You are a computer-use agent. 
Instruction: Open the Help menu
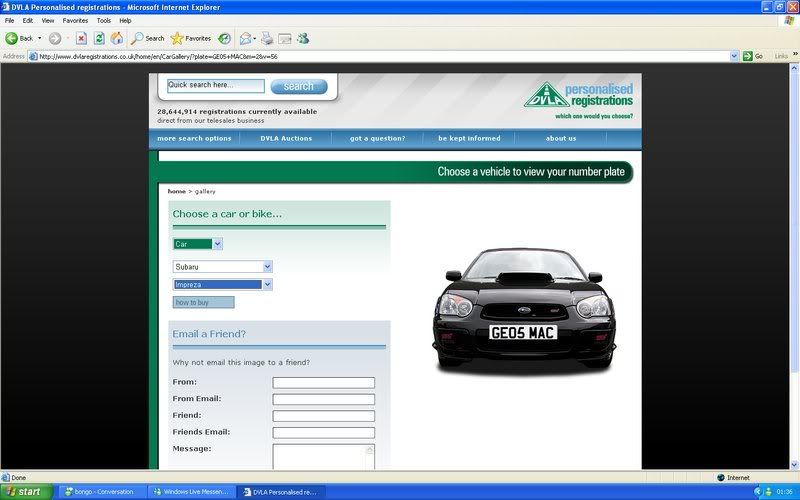point(126,20)
